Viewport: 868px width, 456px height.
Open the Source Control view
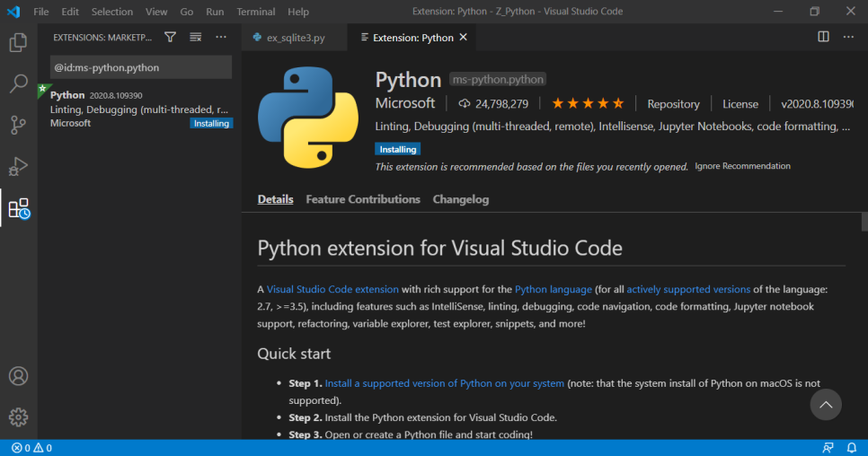tap(18, 125)
